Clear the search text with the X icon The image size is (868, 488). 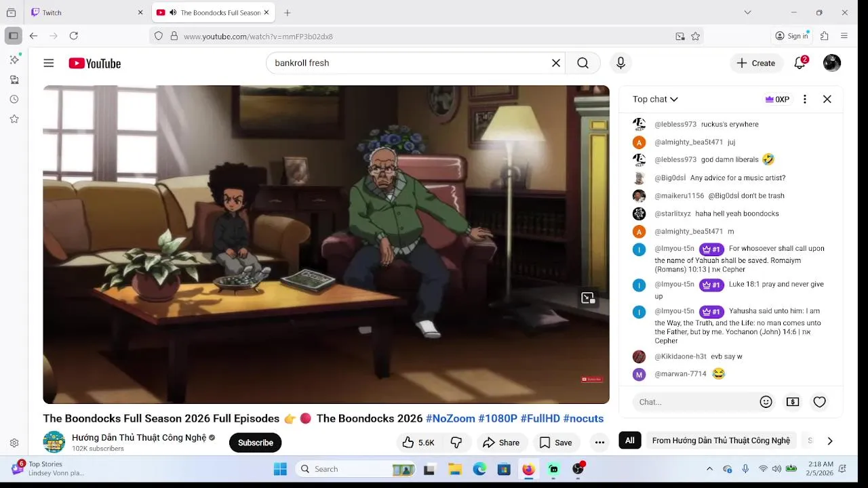(x=556, y=63)
